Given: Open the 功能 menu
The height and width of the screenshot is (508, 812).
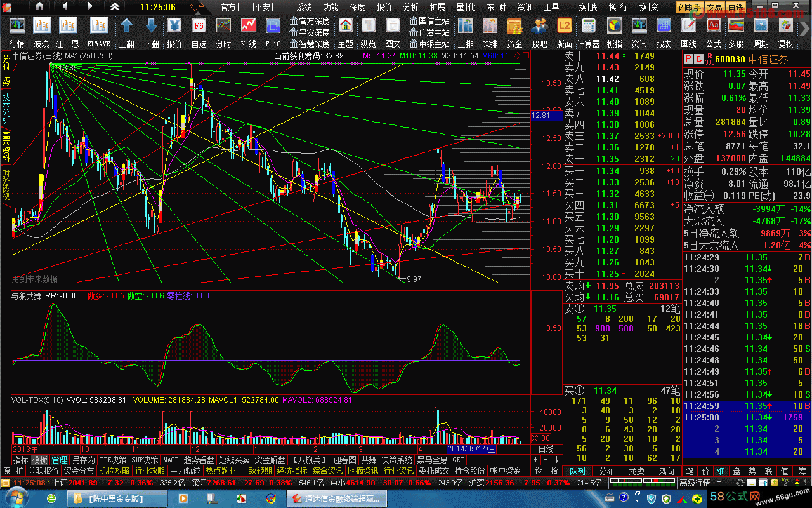Looking at the screenshot, I should click(331, 7).
